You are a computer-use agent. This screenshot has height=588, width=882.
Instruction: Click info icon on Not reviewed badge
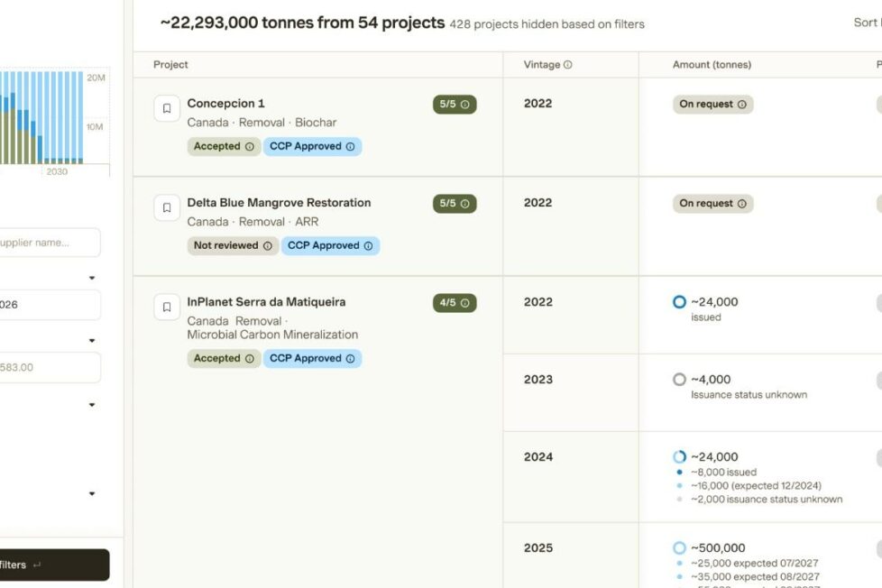267,245
